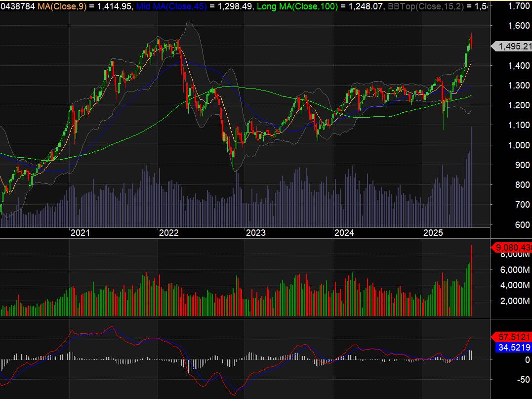The height and width of the screenshot is (399, 532).
Task: Click the 1,300 price axis label
Action: (519, 86)
